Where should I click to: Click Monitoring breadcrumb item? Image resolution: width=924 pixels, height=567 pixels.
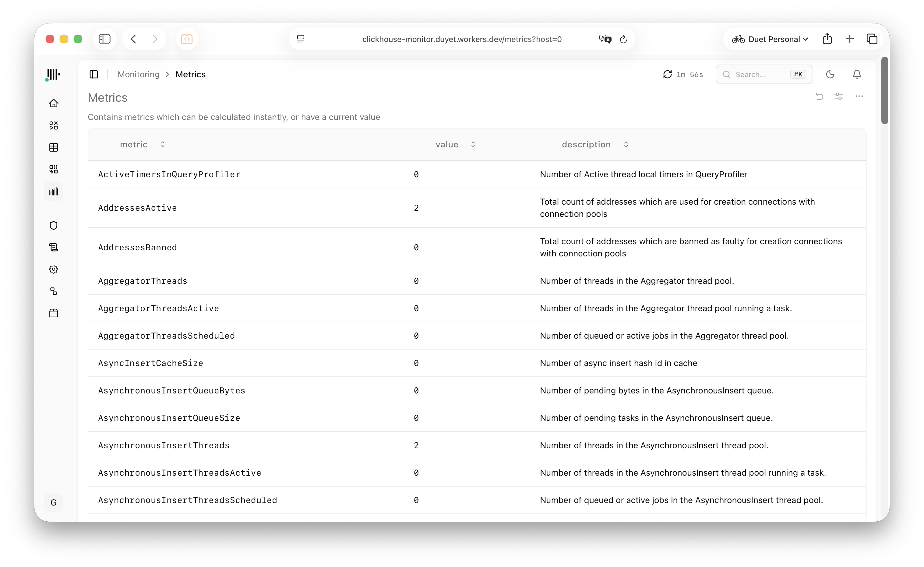(x=138, y=74)
